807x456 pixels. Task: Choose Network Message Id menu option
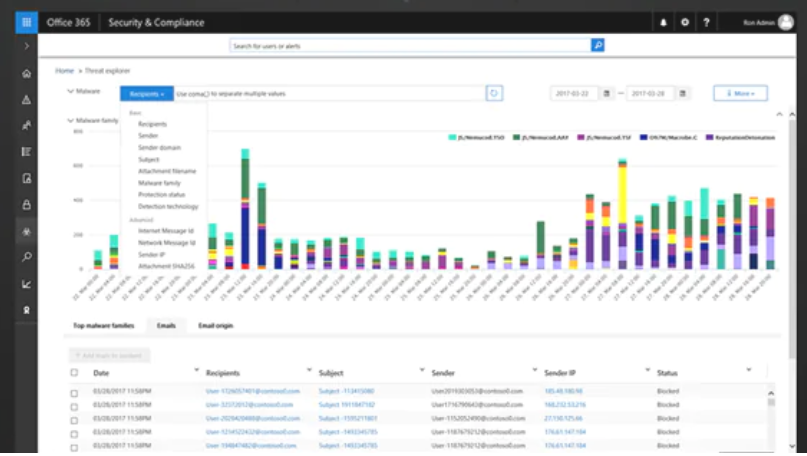[x=167, y=242]
